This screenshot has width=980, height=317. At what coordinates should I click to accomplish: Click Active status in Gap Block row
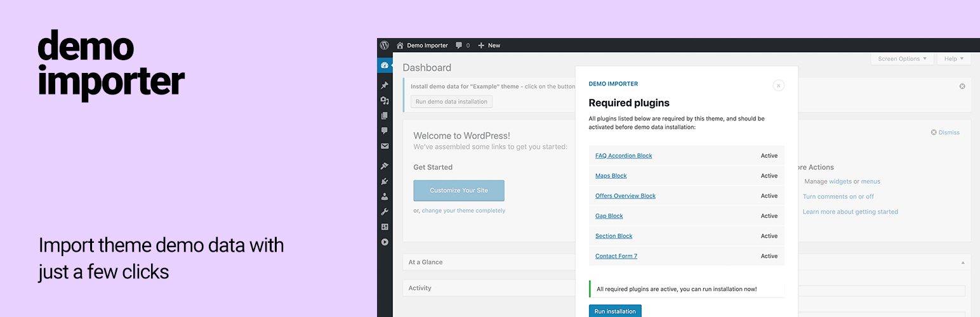tap(769, 216)
